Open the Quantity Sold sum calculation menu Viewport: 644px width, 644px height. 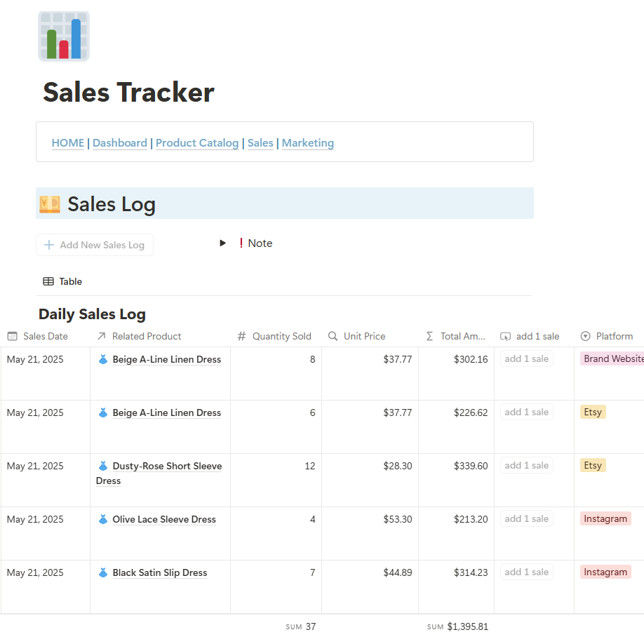(x=301, y=626)
